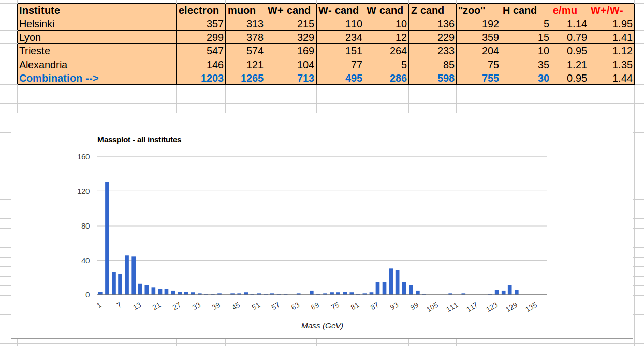Select the blue Combination --> cell
The width and height of the screenshot is (644, 346).
(97, 78)
